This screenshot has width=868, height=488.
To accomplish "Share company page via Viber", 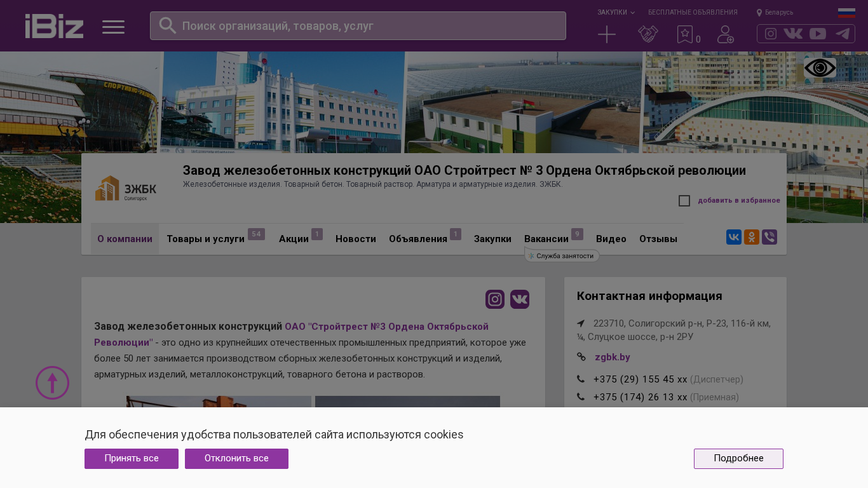I will pyautogui.click(x=770, y=238).
